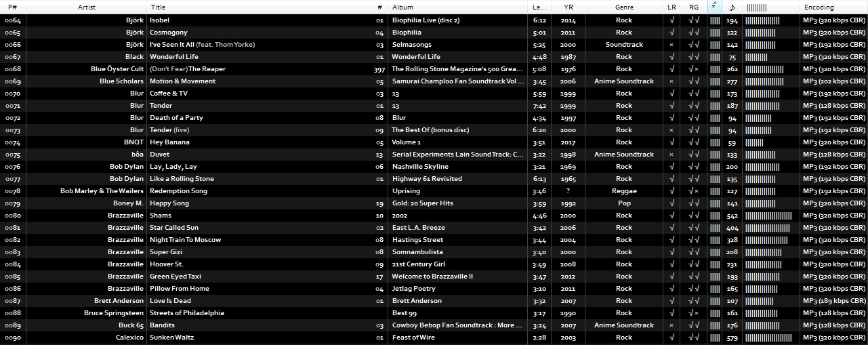Select Death of a Party track
Screen dimensions: 868x345
click(x=176, y=118)
